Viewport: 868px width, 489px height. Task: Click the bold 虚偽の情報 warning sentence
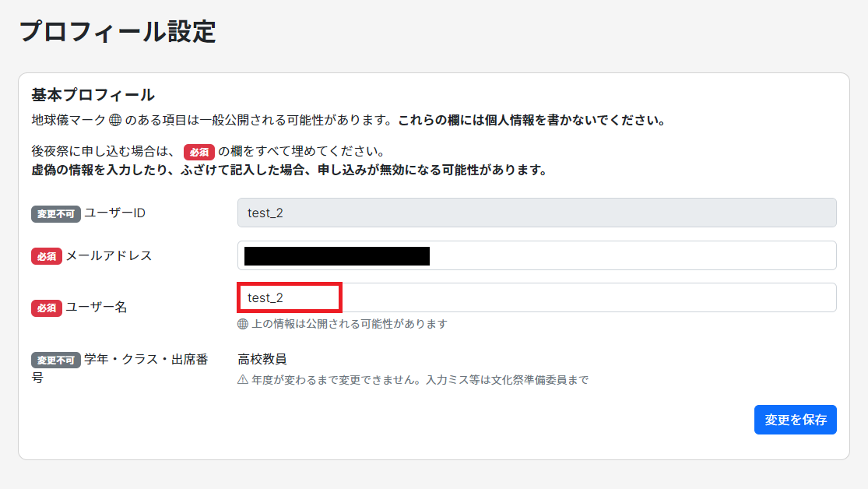(x=288, y=170)
